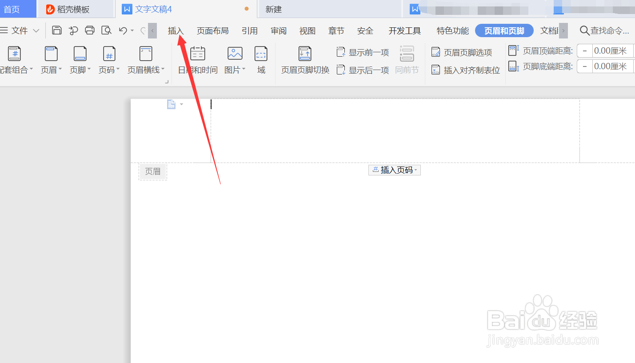Click the 新建 new document tab
Viewport: 635px width, 363px height.
pos(329,9)
